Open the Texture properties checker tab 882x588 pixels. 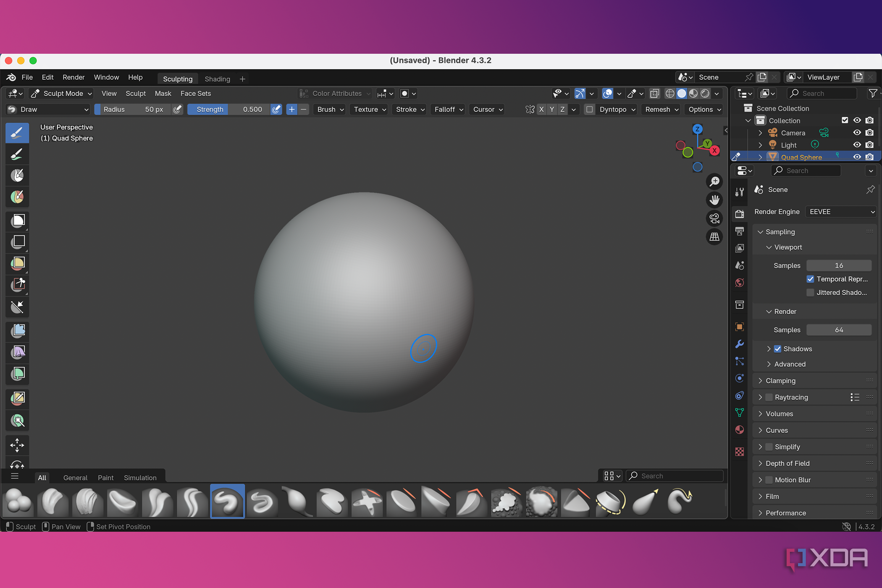(x=740, y=451)
